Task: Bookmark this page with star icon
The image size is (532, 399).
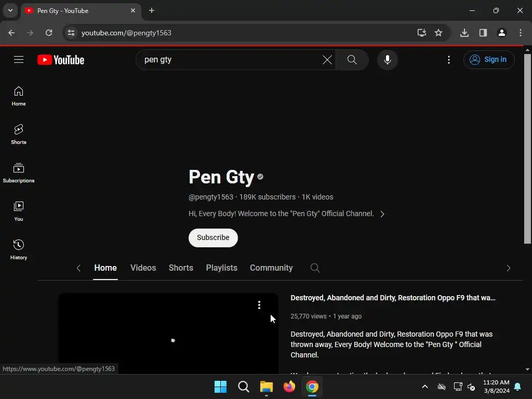Action: click(x=438, y=33)
